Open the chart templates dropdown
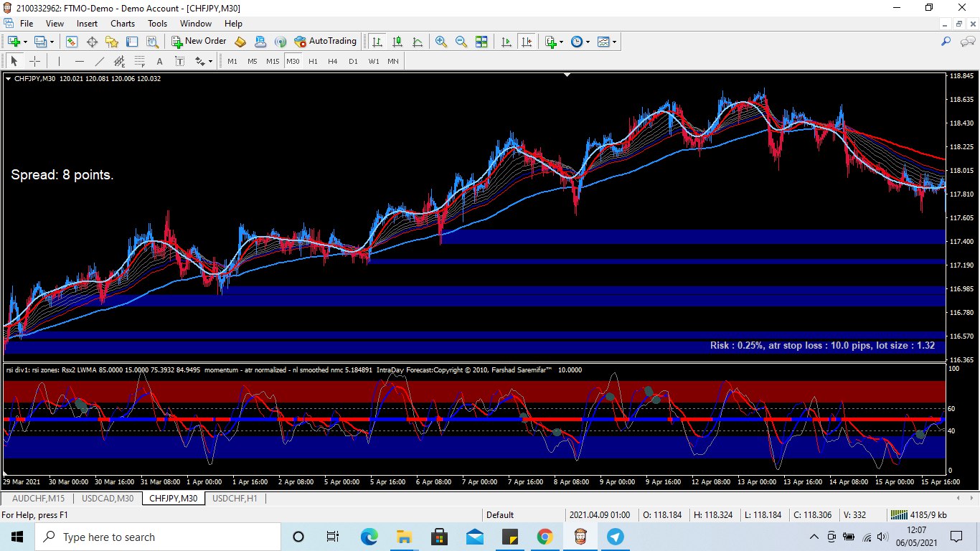This screenshot has height=551, width=980. [x=607, y=42]
